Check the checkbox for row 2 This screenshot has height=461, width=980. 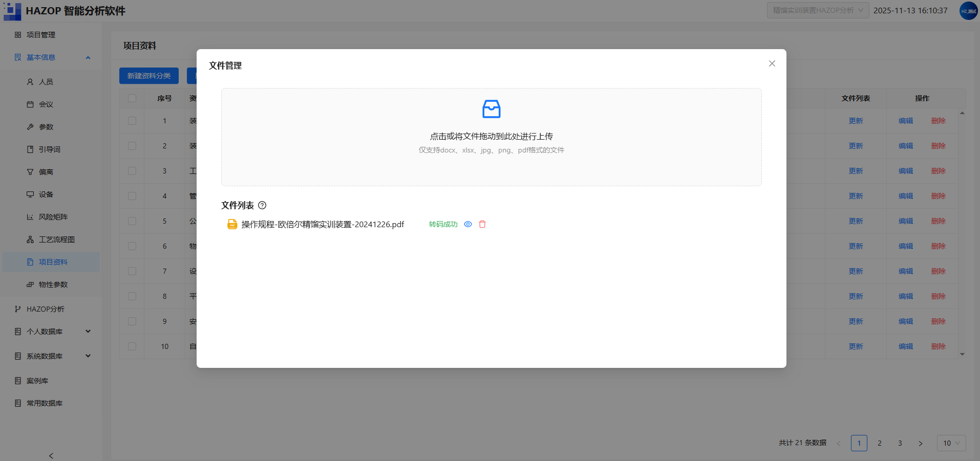coord(132,146)
